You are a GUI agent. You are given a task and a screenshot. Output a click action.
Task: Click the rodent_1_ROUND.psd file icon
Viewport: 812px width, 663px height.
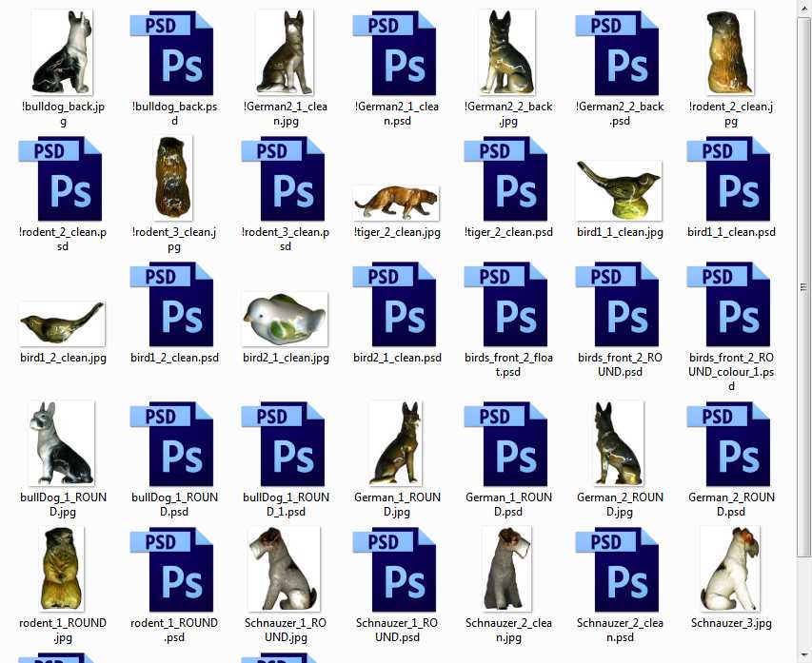(x=172, y=570)
